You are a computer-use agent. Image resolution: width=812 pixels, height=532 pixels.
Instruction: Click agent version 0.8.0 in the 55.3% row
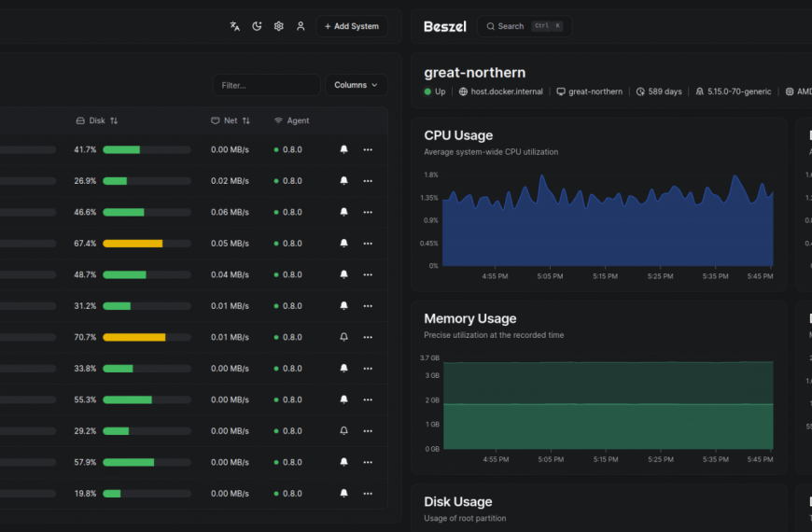[292, 399]
